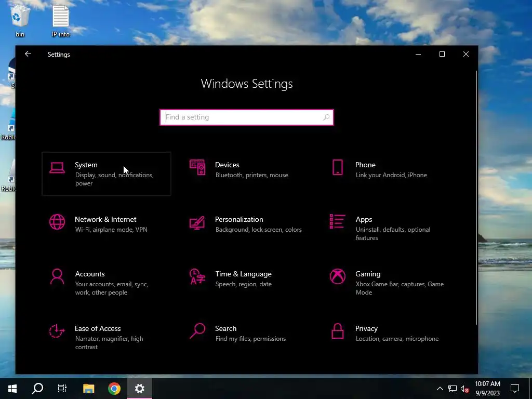This screenshot has width=532, height=399.
Task: Open the Gaming Xbox icon
Action: [x=338, y=276]
